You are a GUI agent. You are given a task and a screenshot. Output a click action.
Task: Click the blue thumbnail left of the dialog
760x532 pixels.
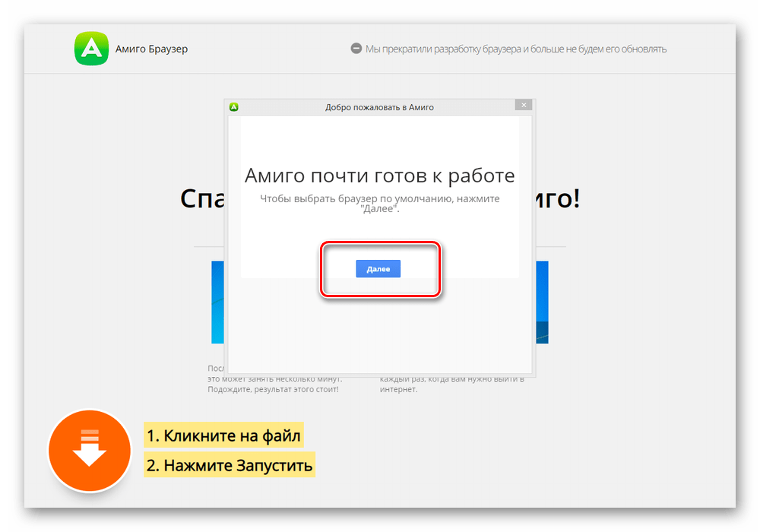pyautogui.click(x=217, y=302)
